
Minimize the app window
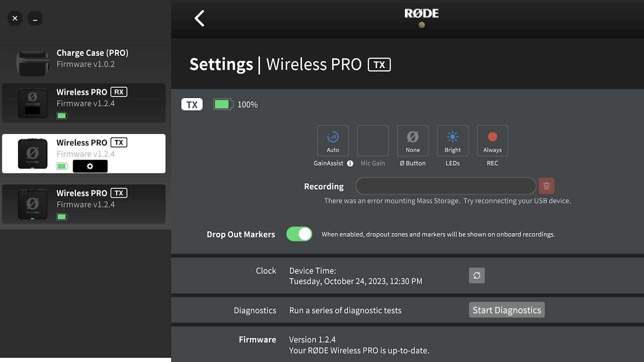[x=35, y=18]
